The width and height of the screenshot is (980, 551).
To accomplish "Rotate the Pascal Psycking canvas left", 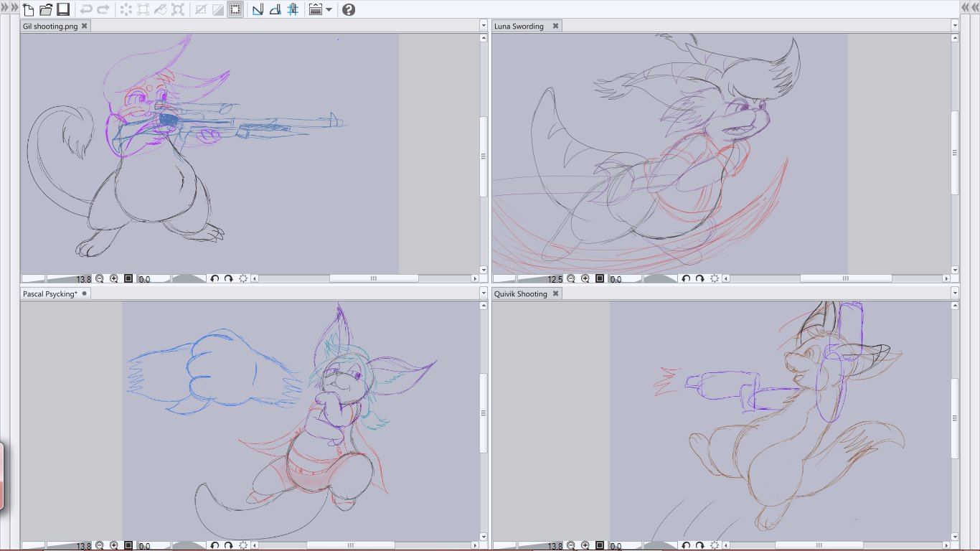I will 215,546.
